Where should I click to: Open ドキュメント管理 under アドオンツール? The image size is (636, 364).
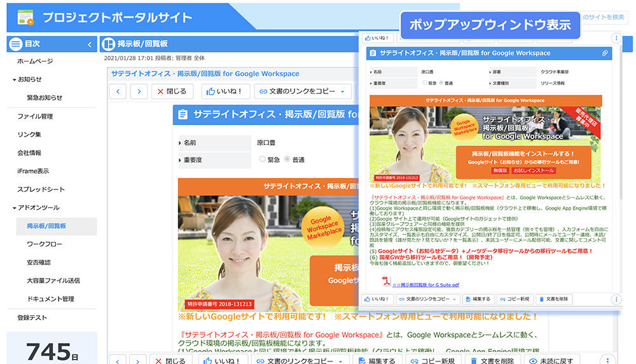(x=50, y=299)
